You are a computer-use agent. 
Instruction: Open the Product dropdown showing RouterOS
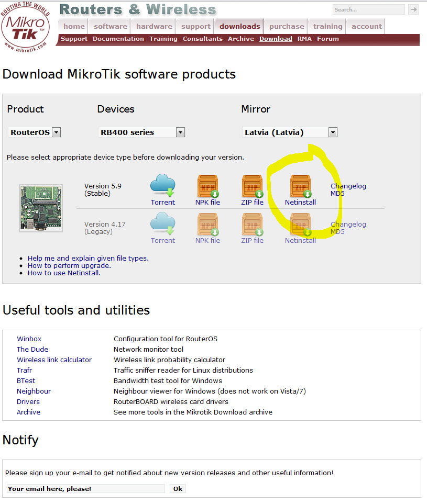tap(35, 132)
